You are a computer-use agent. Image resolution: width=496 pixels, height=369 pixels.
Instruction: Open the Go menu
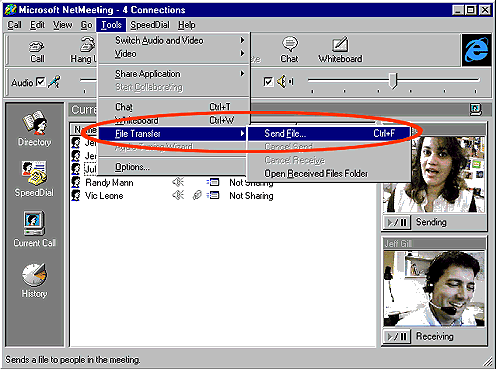(x=86, y=25)
